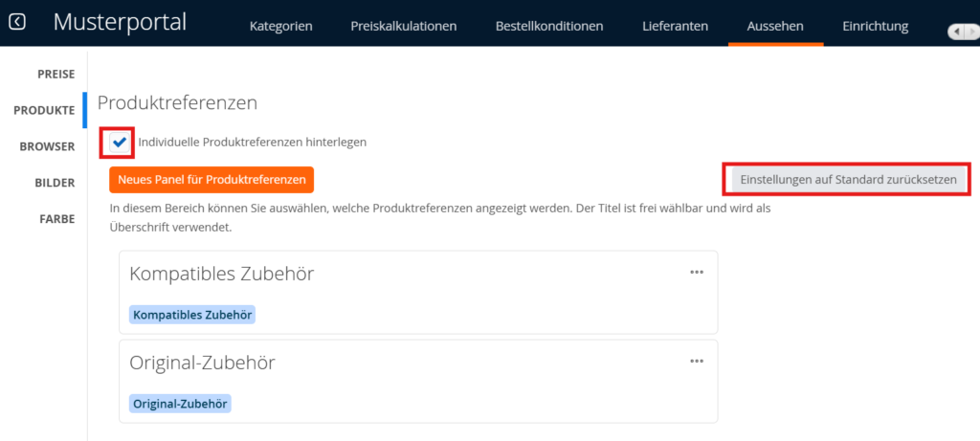The image size is (980, 441).
Task: Click the active Aussehen tab
Action: 775,26
